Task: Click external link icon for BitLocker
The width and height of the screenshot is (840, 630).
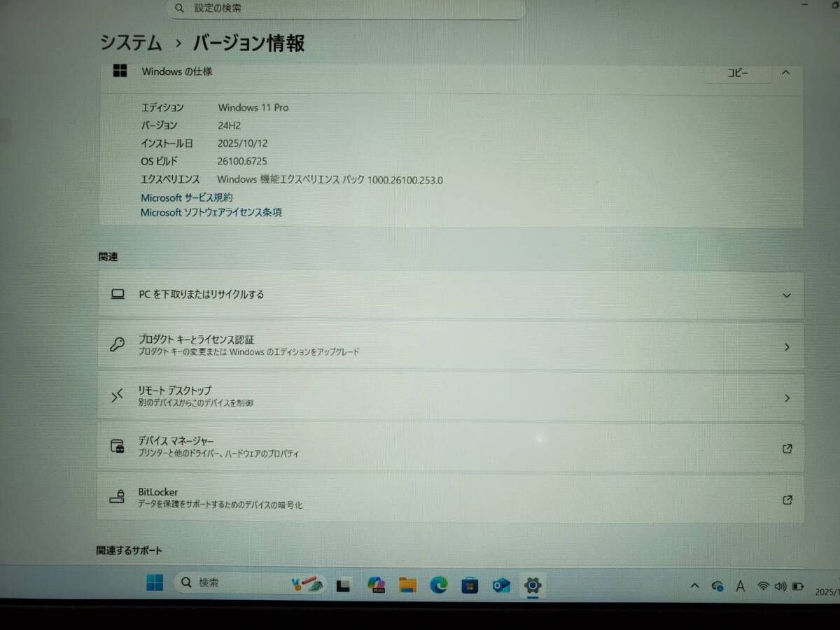Action: pos(787,500)
